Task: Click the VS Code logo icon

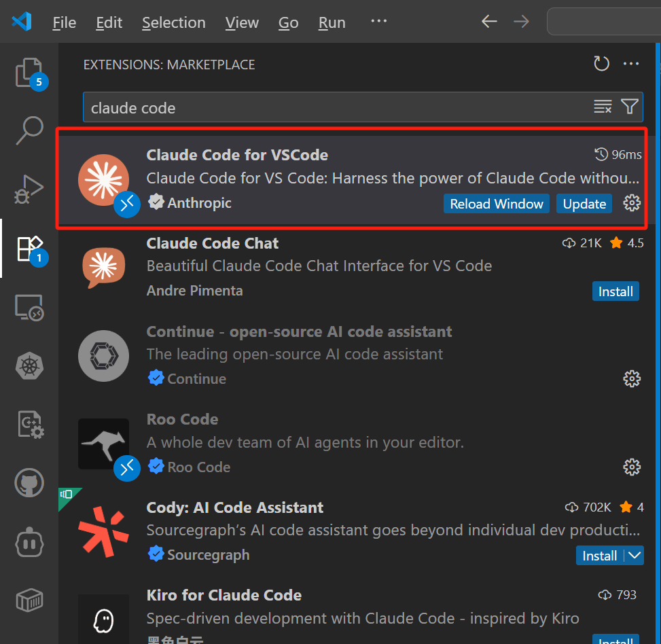Action: (x=22, y=21)
